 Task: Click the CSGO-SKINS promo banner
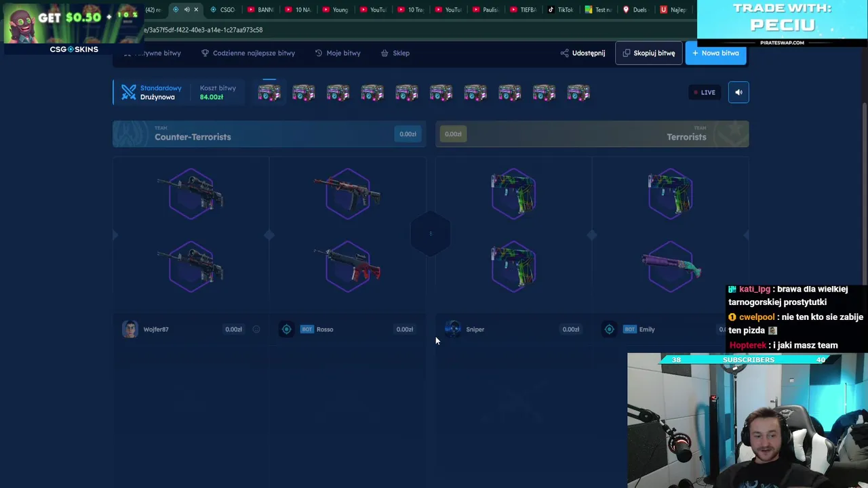tap(73, 28)
